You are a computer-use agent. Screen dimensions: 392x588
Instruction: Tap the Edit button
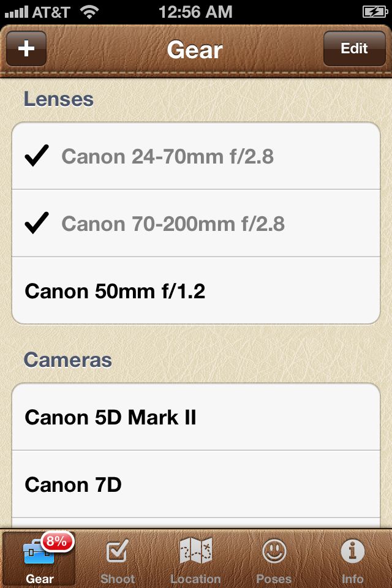[354, 48]
